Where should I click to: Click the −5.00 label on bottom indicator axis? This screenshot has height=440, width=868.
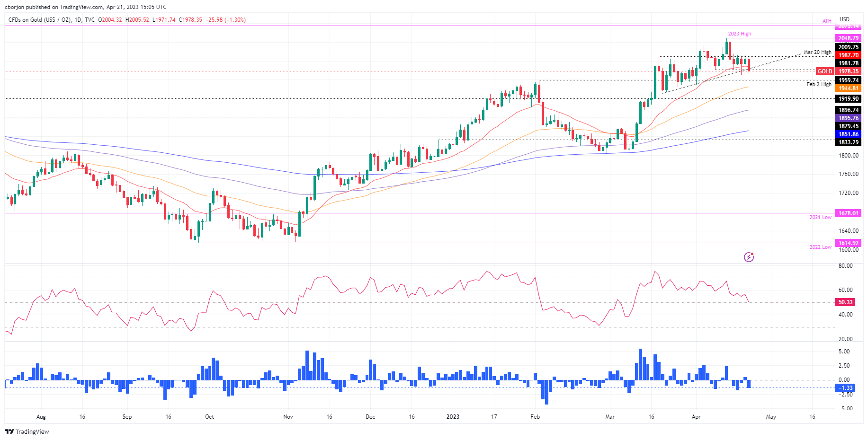845,409
